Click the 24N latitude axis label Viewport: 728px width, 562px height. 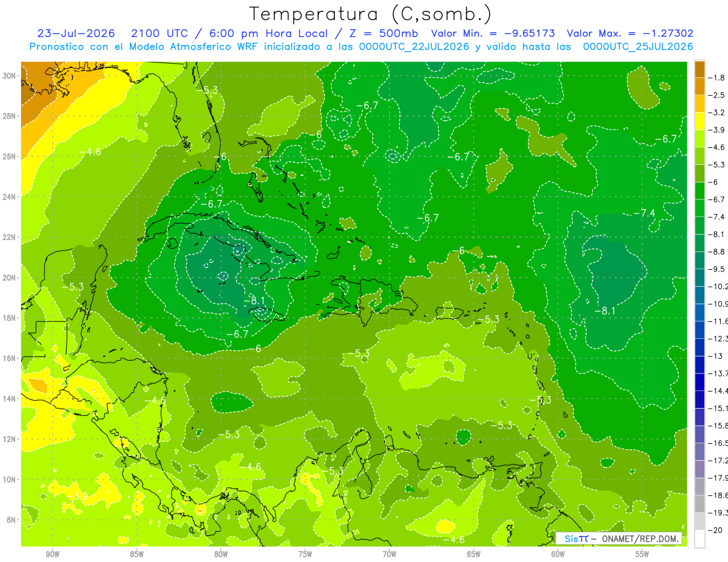[10, 196]
